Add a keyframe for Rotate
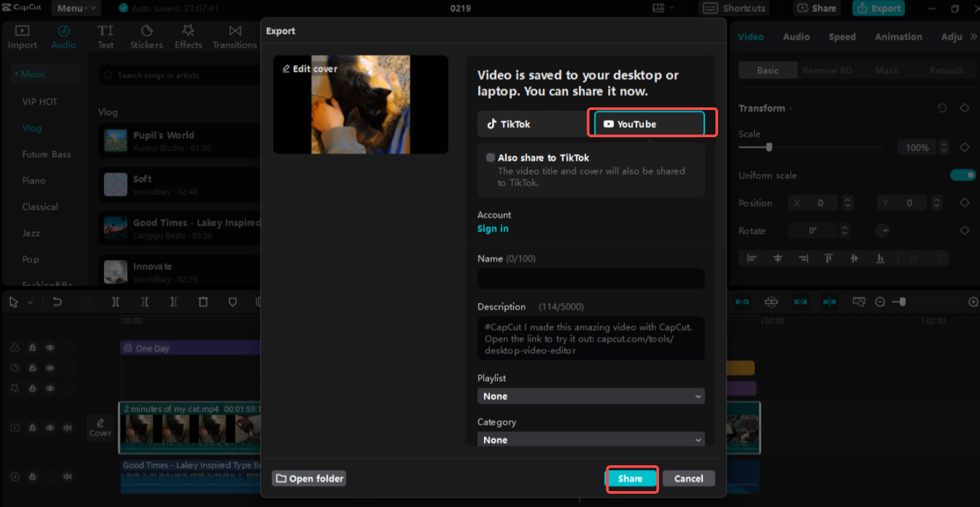Screen dimensions: 980x507 point(965,231)
